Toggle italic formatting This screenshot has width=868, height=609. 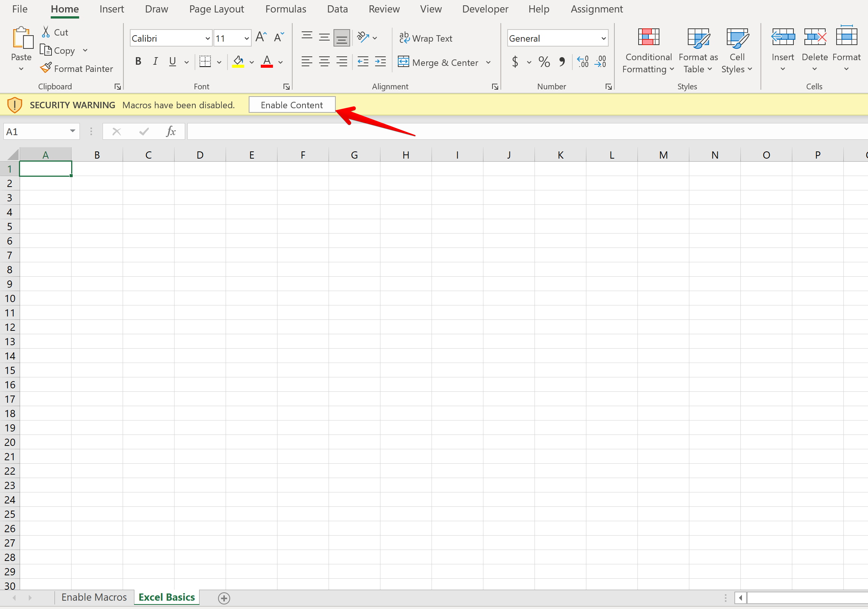[155, 62]
